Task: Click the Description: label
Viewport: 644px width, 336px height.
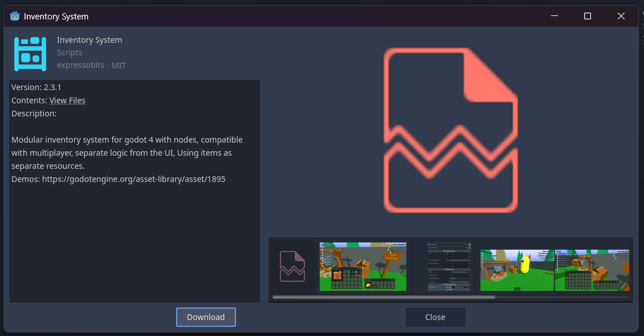Action: tap(34, 114)
